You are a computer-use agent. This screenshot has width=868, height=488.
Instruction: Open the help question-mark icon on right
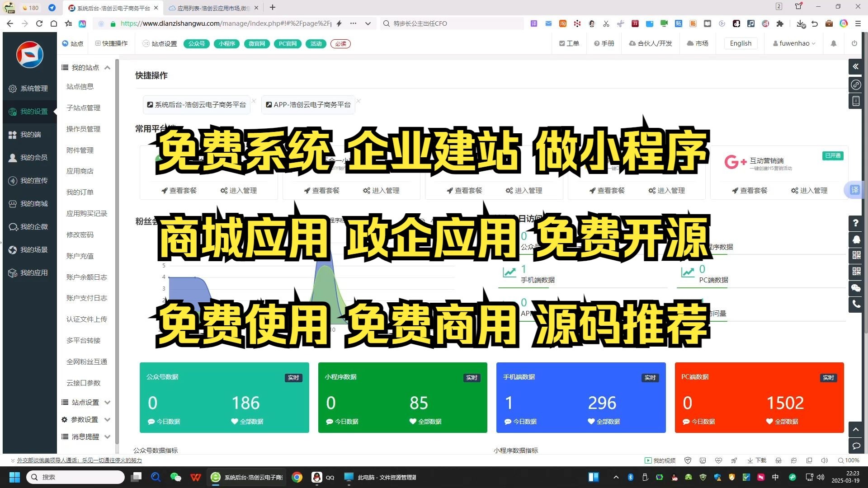pos(856,223)
